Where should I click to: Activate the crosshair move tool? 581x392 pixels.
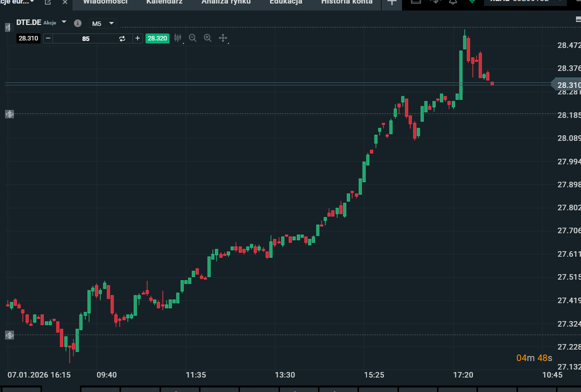[x=223, y=38]
